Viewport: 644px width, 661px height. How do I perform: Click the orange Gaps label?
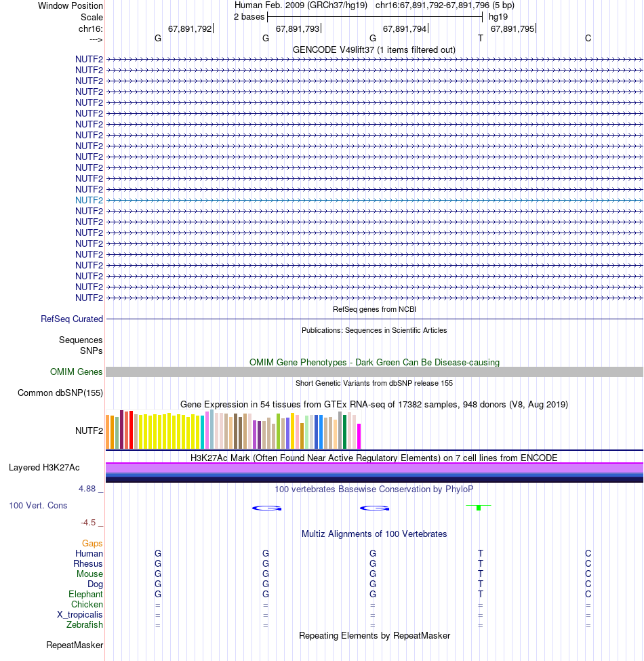[92, 544]
